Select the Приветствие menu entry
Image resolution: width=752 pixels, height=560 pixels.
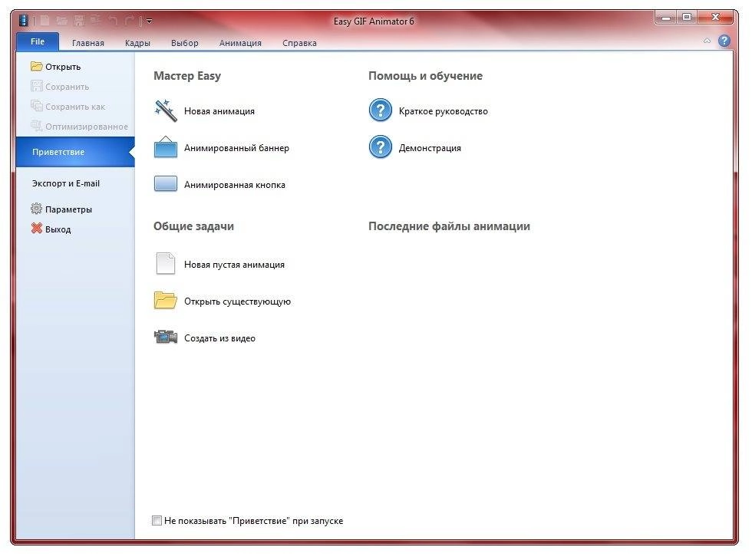click(x=75, y=152)
